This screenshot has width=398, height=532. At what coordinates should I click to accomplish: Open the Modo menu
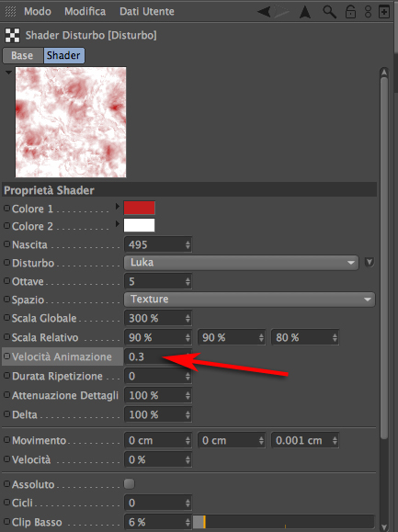pos(38,12)
